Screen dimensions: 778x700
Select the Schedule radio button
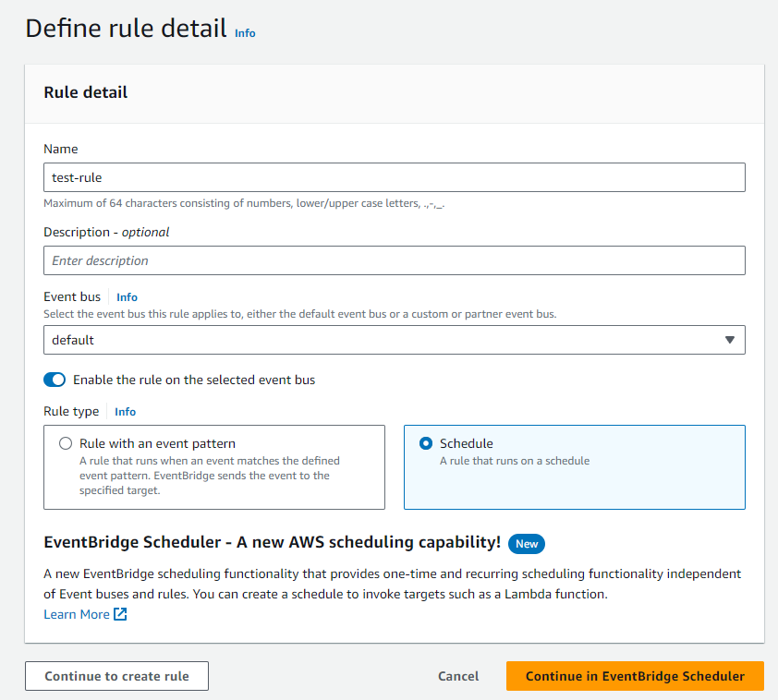pyautogui.click(x=426, y=443)
